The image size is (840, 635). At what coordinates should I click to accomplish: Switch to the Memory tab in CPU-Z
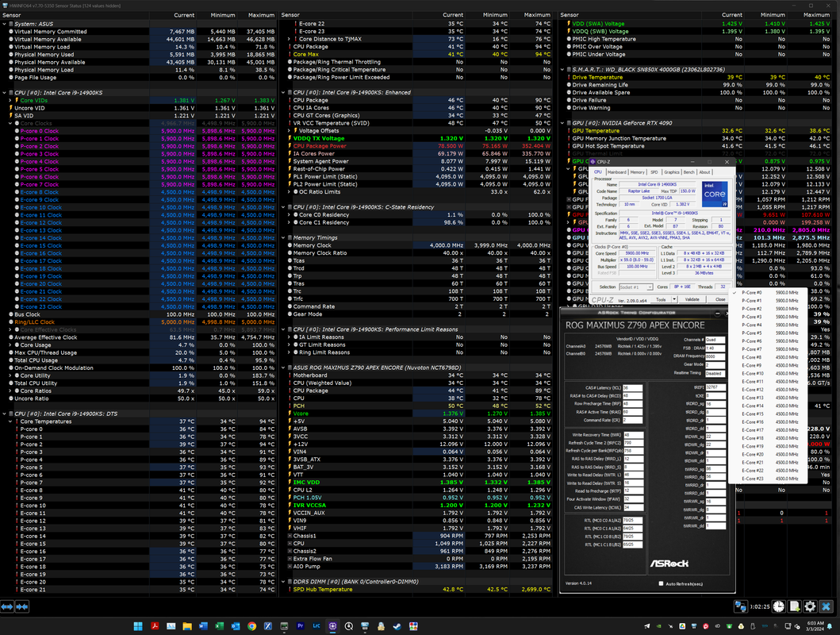638,172
